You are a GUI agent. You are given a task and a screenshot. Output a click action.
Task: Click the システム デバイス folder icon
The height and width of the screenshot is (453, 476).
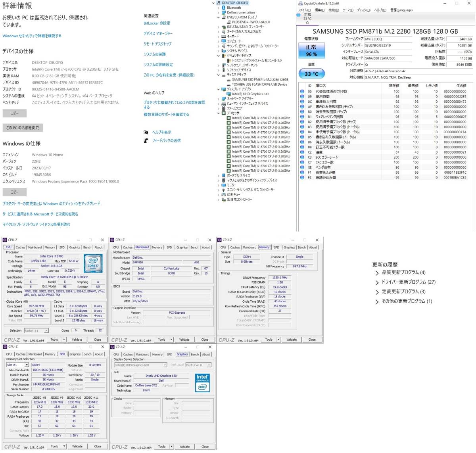pos(224,51)
